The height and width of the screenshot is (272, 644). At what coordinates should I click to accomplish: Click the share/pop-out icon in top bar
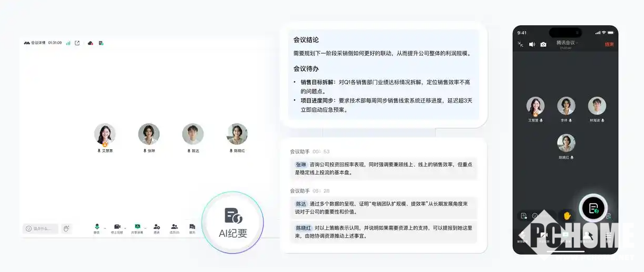[x=77, y=43]
